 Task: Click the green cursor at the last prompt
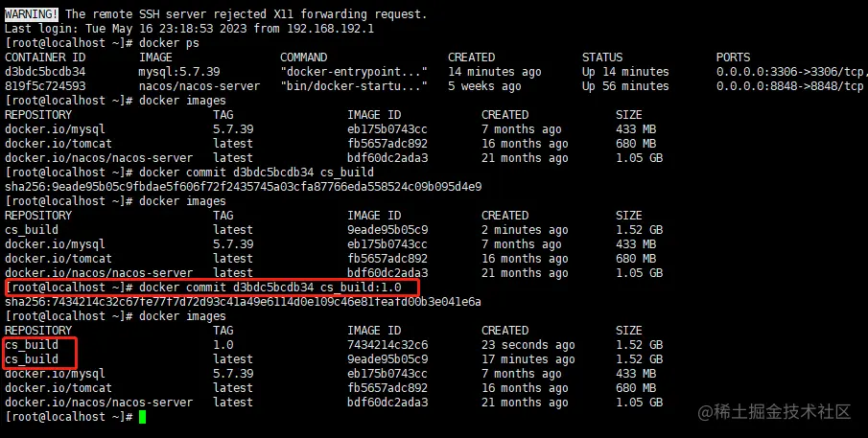tap(142, 417)
